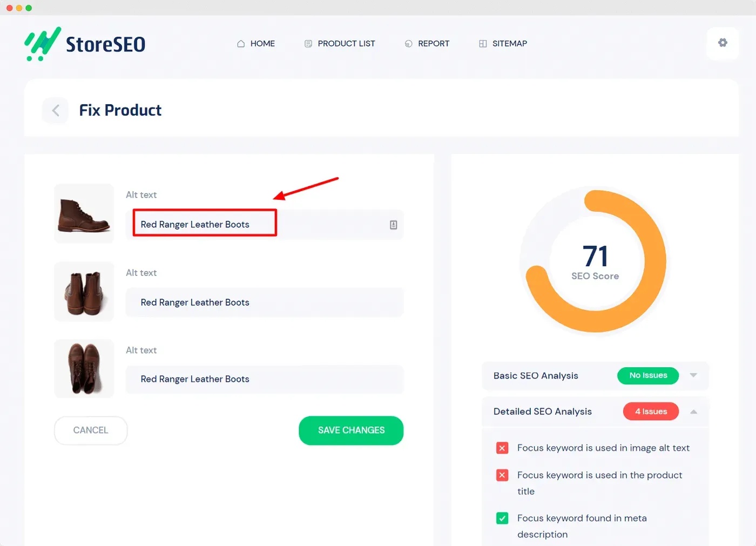Click red X beside image alt text issue
The width and height of the screenshot is (756, 546).
coord(502,448)
